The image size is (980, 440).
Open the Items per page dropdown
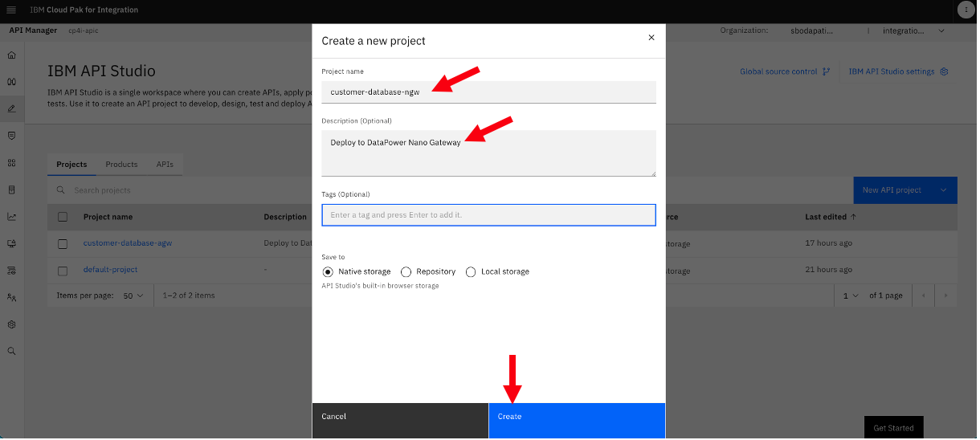pos(133,295)
